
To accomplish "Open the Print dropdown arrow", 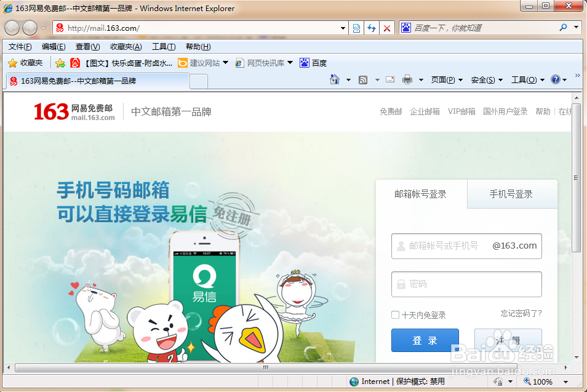I will click(x=421, y=80).
